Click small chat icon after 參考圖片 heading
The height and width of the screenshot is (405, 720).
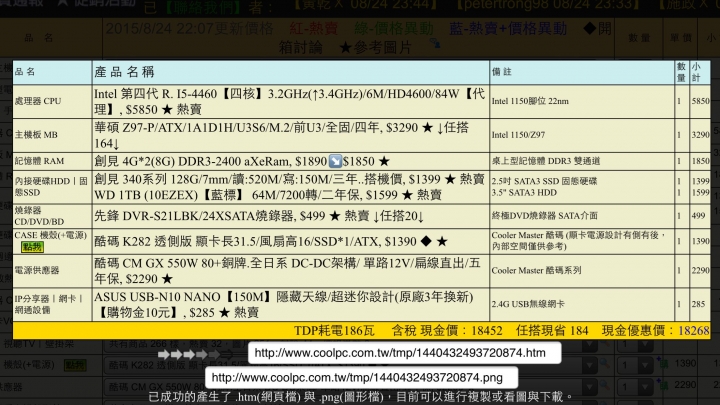434,44
